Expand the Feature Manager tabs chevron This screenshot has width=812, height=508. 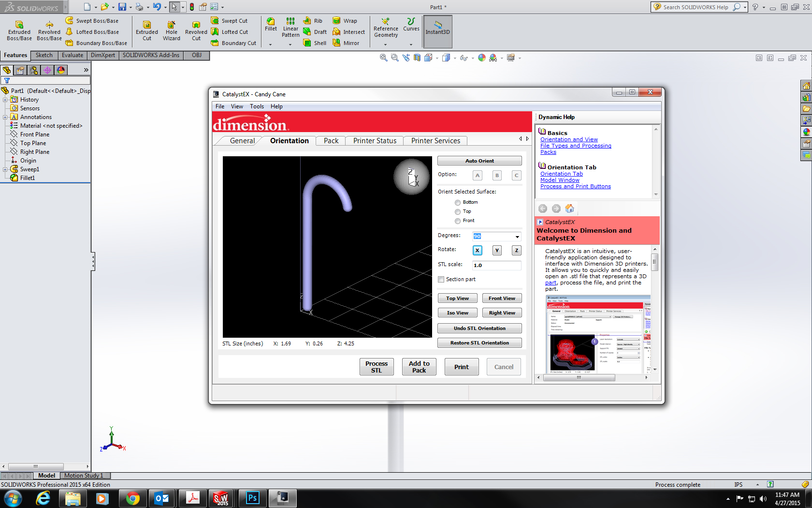[x=86, y=70]
